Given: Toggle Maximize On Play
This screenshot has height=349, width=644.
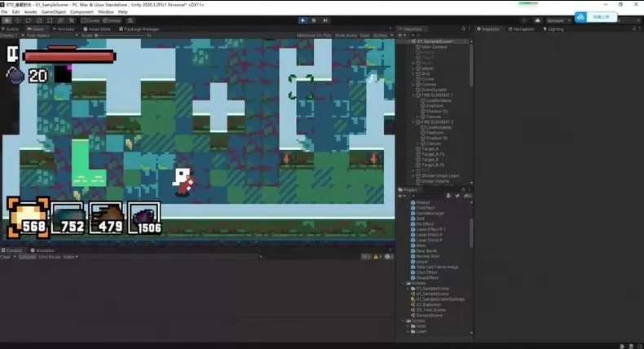Looking at the screenshot, I should pyautogui.click(x=314, y=35).
